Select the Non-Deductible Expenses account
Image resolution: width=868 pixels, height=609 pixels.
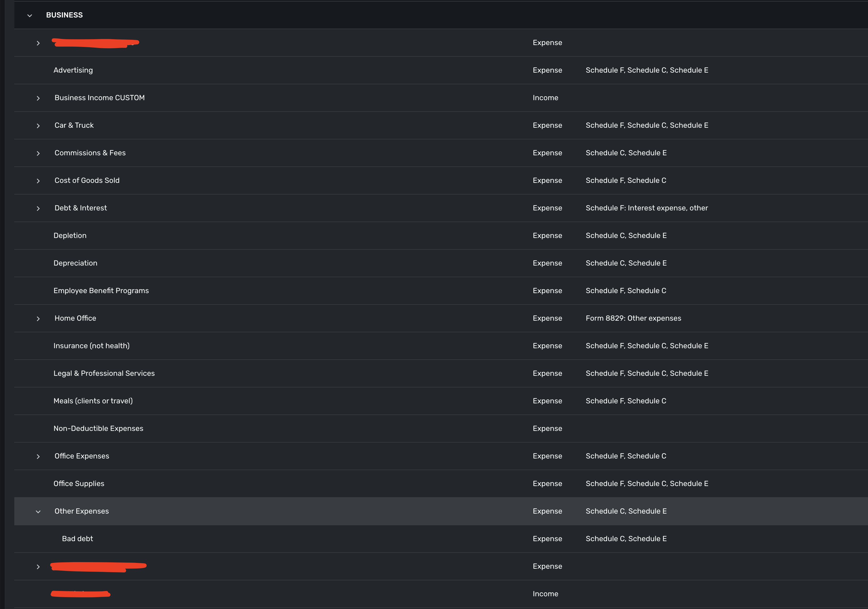[98, 428]
